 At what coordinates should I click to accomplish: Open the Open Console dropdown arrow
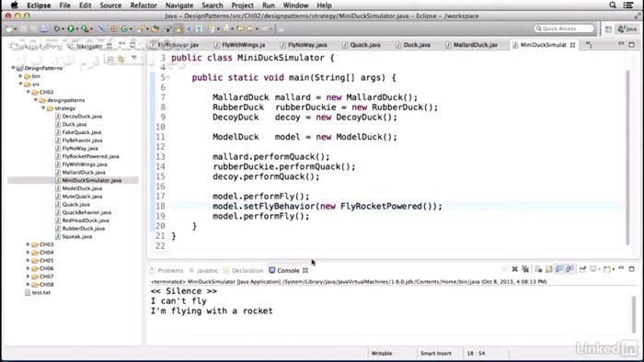coord(614,269)
